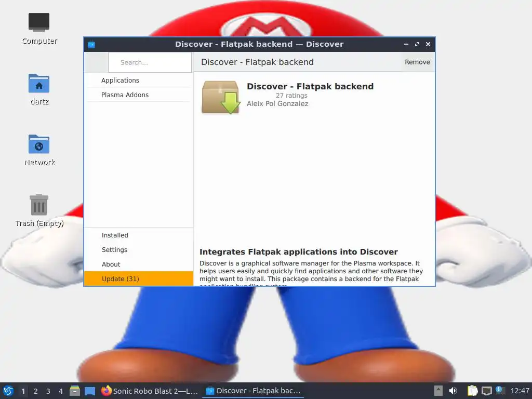Switch to workspace 1
The image size is (532, 399).
tap(23, 391)
